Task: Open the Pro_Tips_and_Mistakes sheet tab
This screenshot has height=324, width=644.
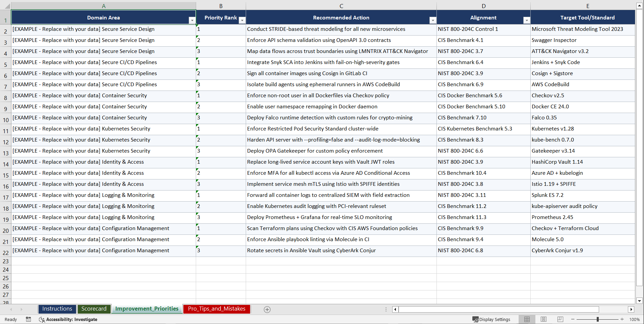Action: coord(217,309)
